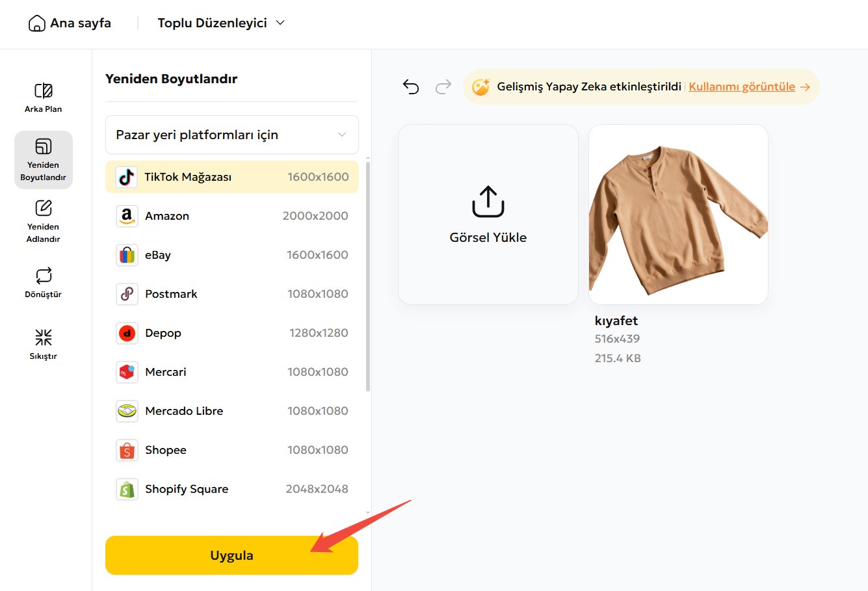Select the Yeniden Boyutlandır sidebar tool
The width and height of the screenshot is (868, 591).
43,159
